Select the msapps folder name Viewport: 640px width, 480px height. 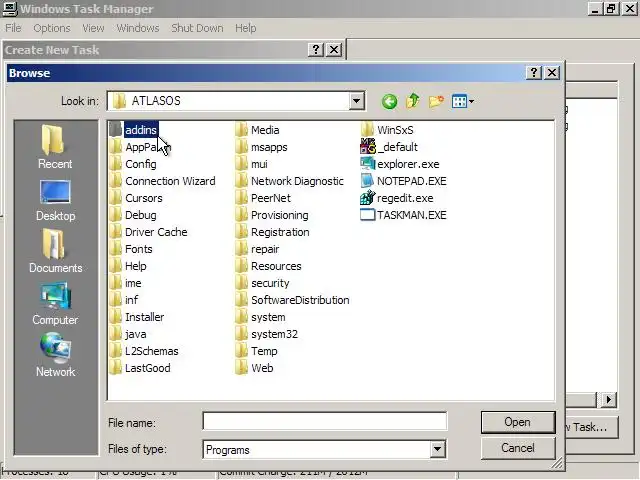pyautogui.click(x=269, y=147)
